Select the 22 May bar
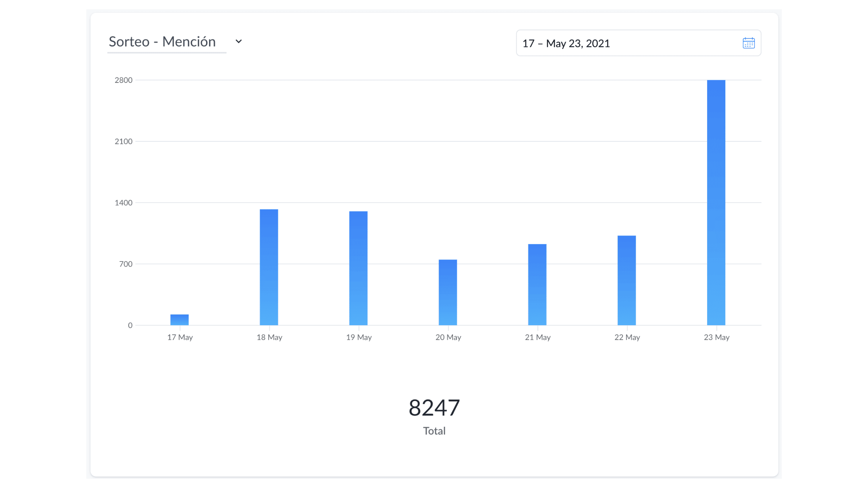 [627, 280]
